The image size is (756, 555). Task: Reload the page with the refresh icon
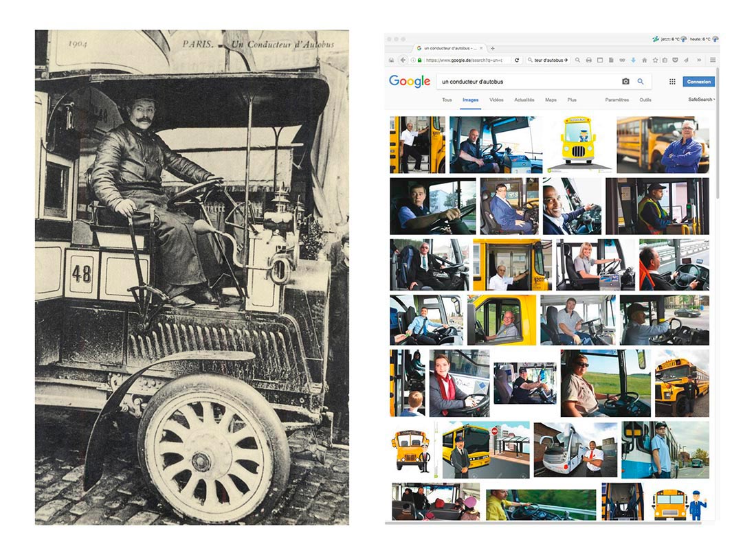point(517,60)
